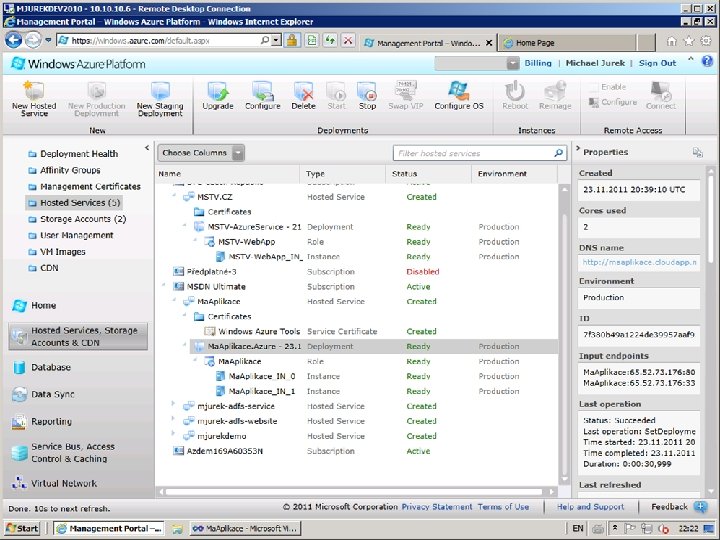This screenshot has width=720, height=540.
Task: Enable Remote Access checkbox
Action: point(594,87)
